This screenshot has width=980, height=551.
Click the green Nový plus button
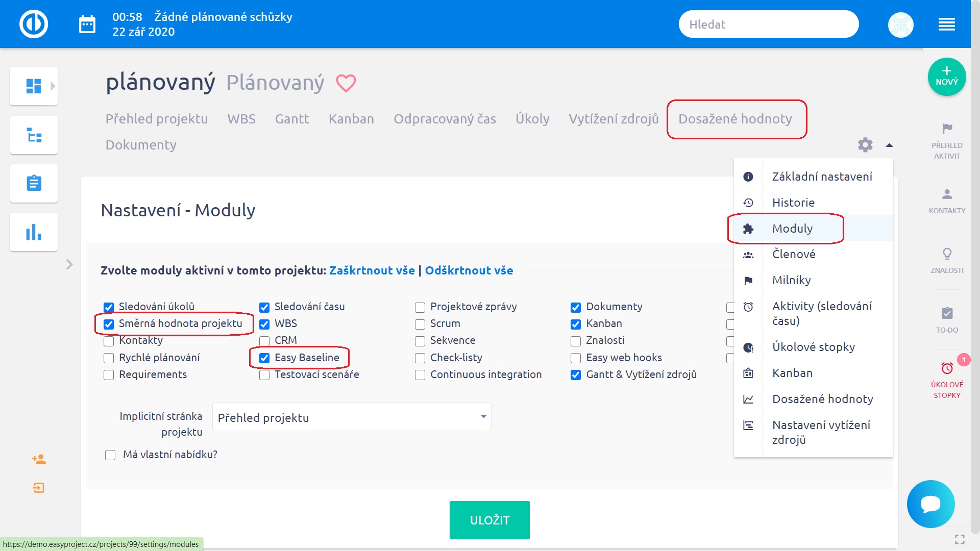click(x=947, y=77)
